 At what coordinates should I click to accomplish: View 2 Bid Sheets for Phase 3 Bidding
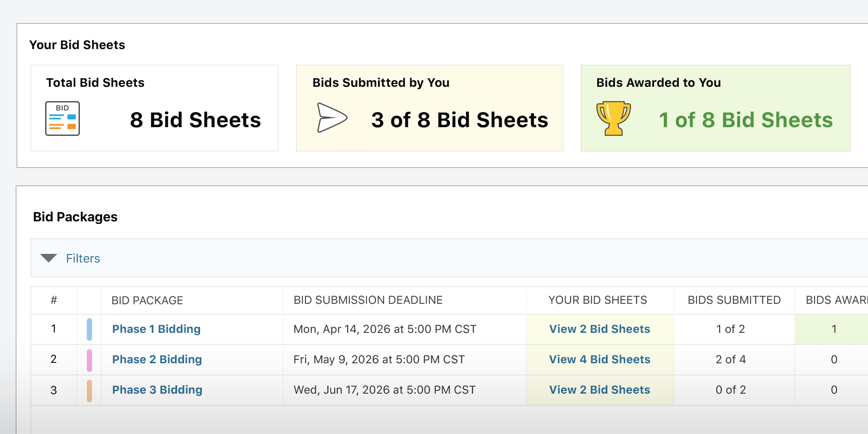point(599,390)
